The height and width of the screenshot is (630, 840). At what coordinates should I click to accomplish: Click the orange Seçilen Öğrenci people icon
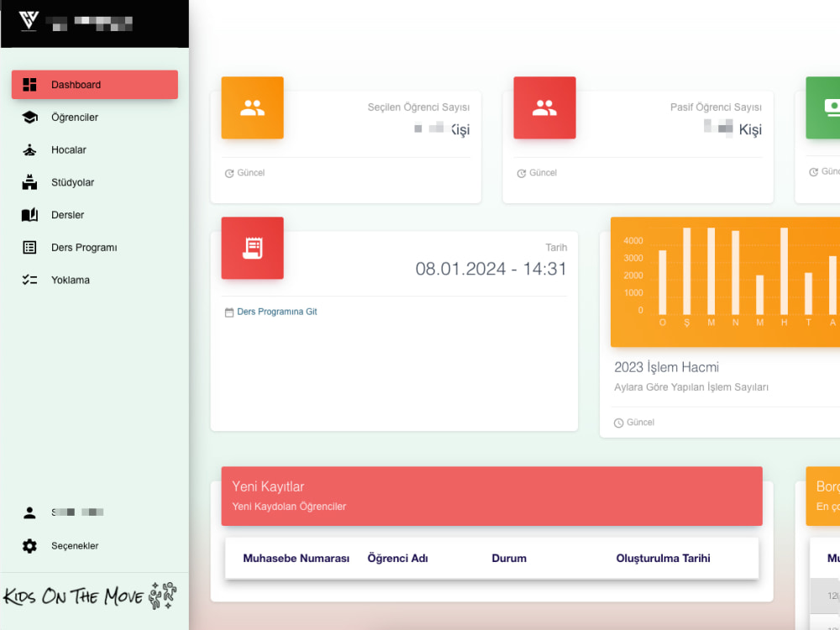[x=252, y=108]
